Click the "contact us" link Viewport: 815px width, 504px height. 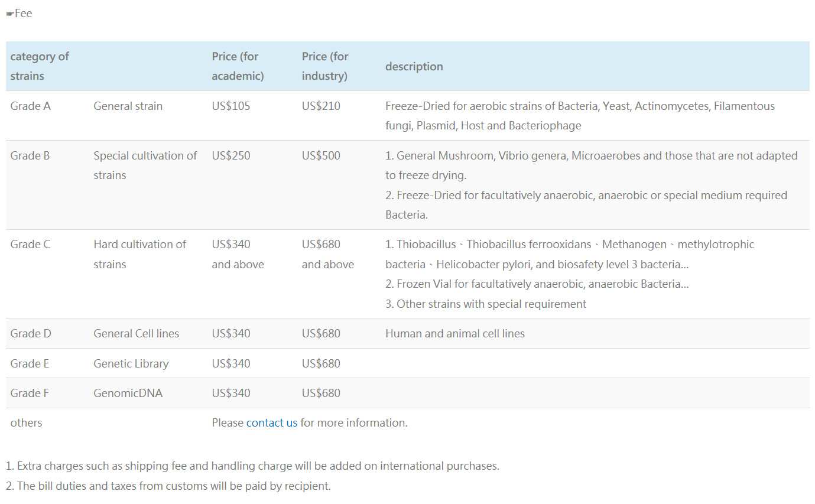coord(271,422)
